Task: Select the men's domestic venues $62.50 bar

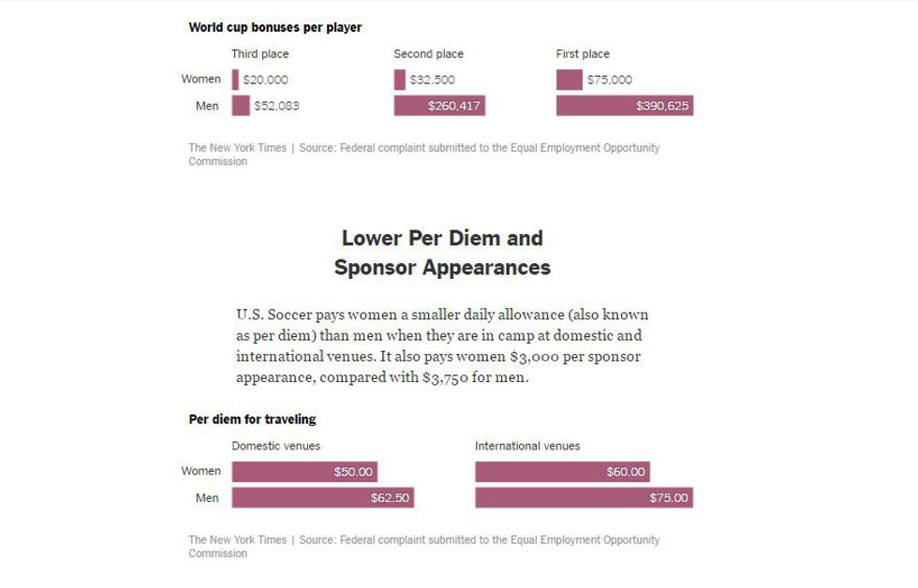Action: tap(322, 498)
